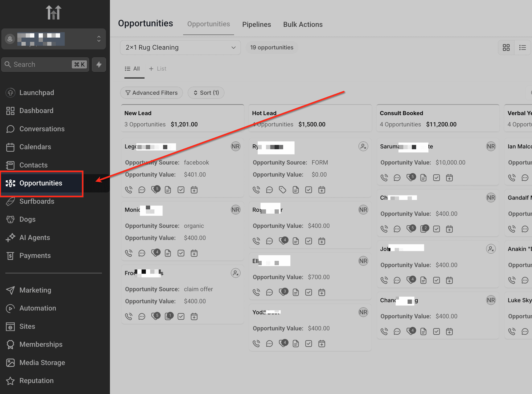Open Advanced Filters

point(152,93)
